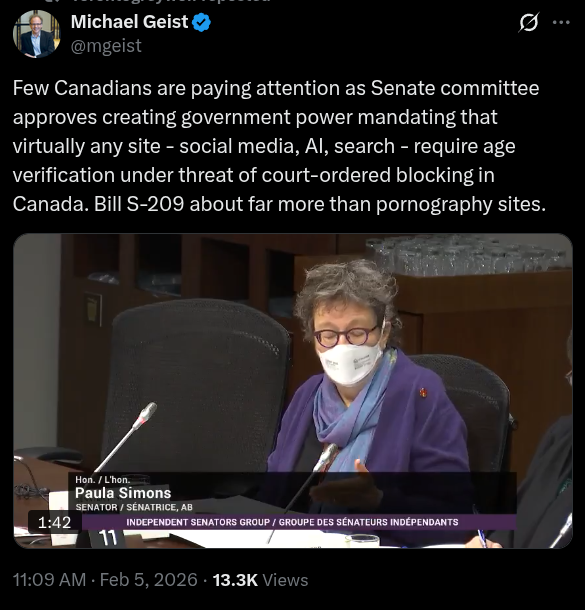Image resolution: width=585 pixels, height=610 pixels.
Task: Open the three-dot more options menu
Action: (561, 23)
